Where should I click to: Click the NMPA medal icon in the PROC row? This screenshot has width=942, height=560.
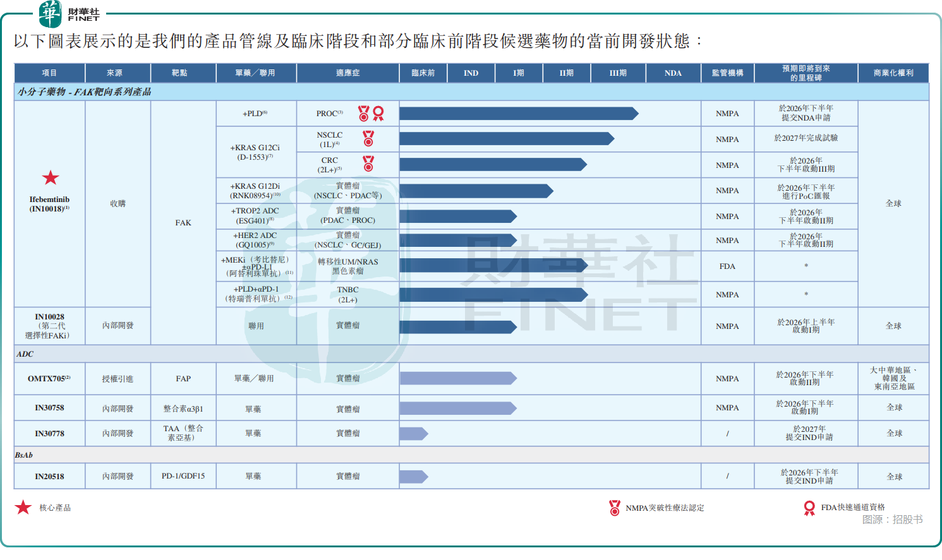tap(363, 114)
